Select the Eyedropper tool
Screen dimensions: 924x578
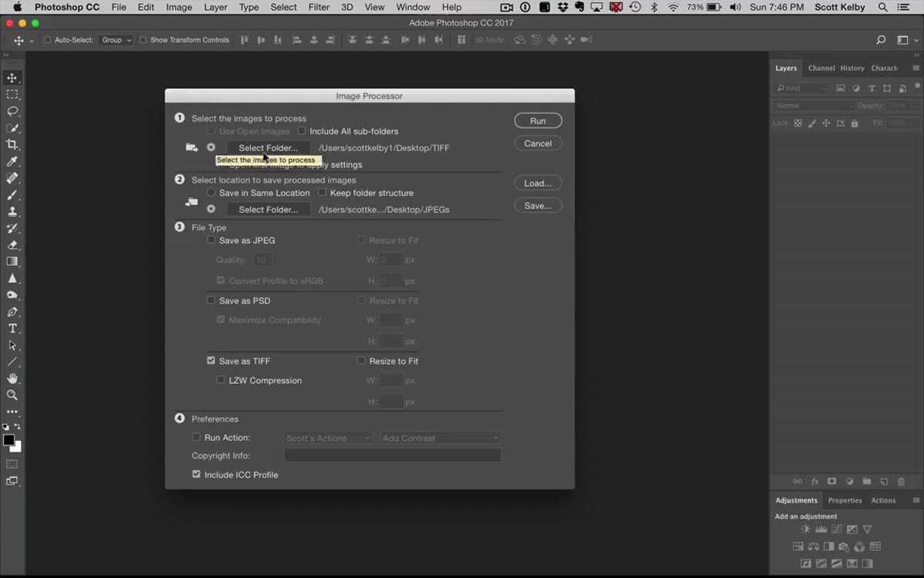point(12,161)
